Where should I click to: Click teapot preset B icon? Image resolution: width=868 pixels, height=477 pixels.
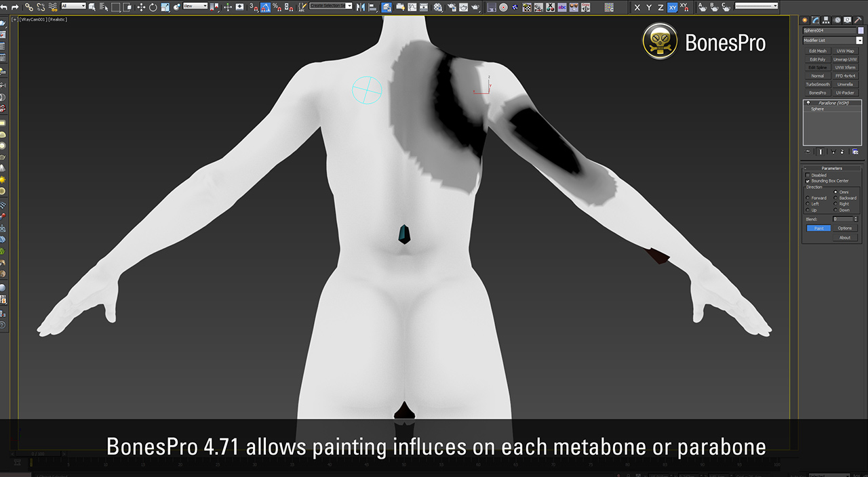(714, 7)
